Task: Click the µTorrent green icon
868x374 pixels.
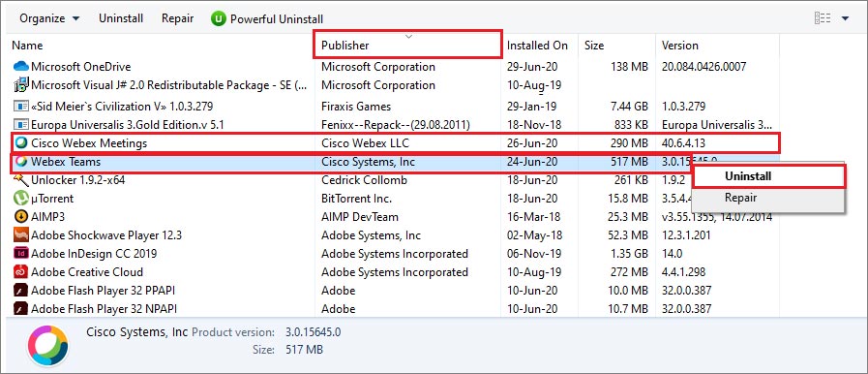Action: (x=21, y=198)
